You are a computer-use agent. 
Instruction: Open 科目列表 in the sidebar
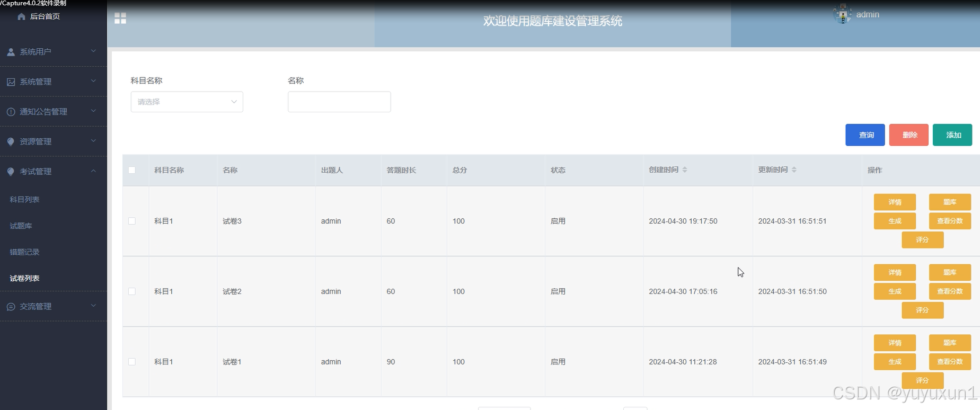[x=25, y=200]
